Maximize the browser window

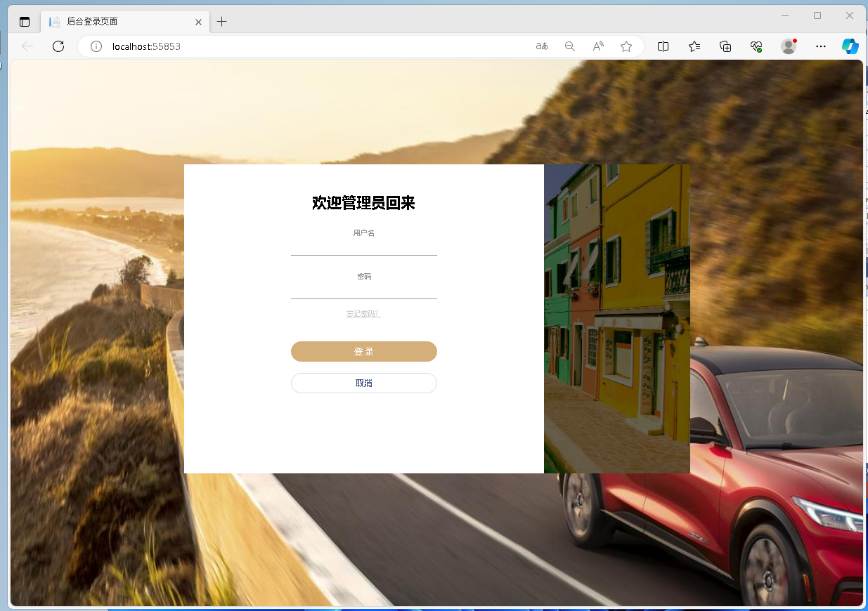[x=817, y=15]
